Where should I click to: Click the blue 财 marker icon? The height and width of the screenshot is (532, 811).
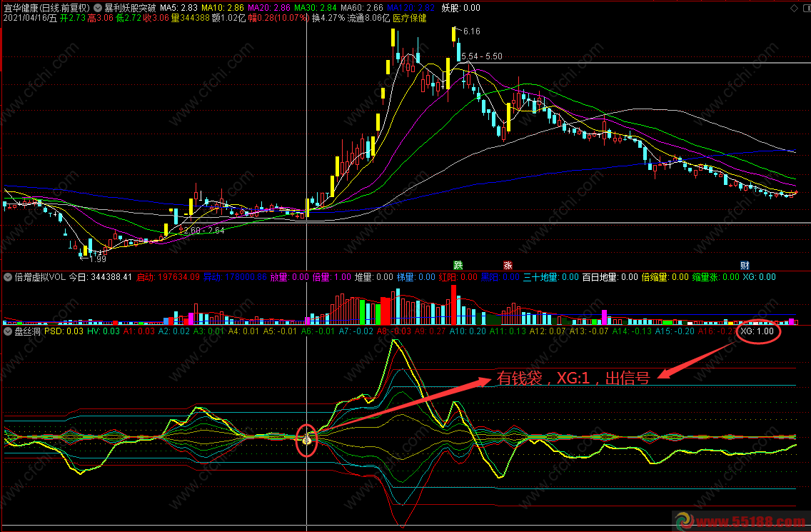(745, 265)
